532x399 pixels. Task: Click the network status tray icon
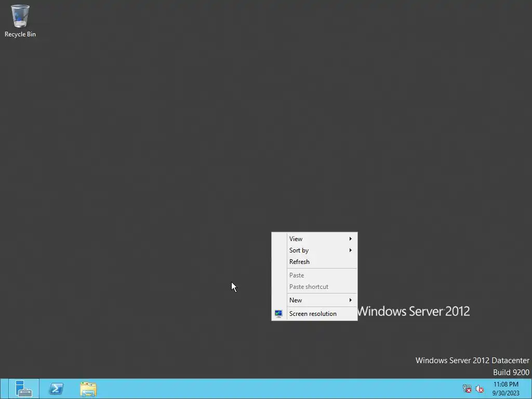point(467,389)
